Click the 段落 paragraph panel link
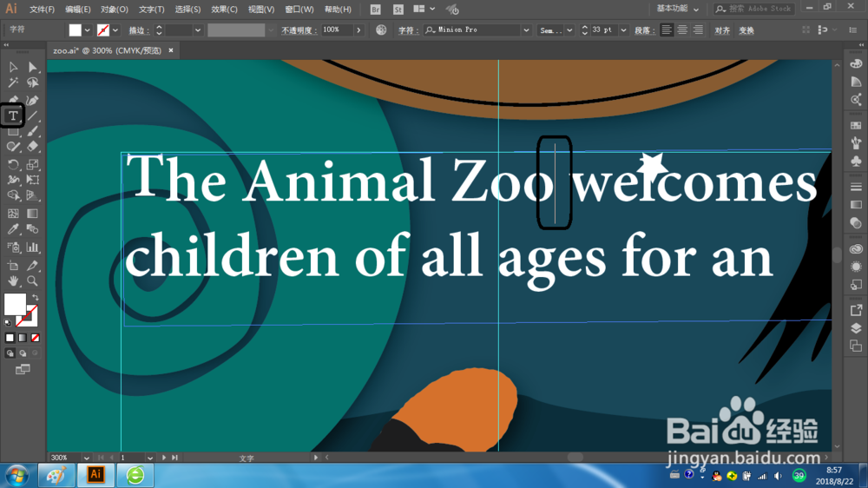868x488 pixels. coord(645,30)
